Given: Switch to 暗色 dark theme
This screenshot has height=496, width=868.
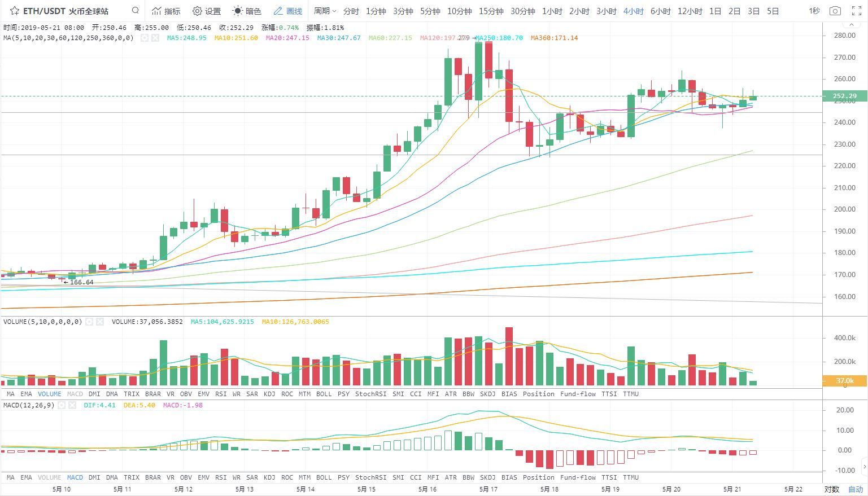Looking at the screenshot, I should click(247, 11).
